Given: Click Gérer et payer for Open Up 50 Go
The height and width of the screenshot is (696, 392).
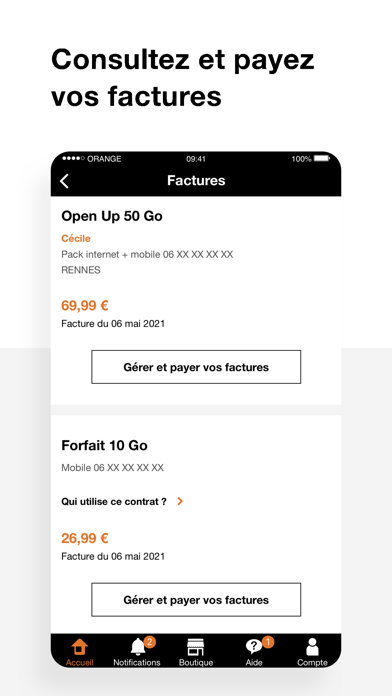Looking at the screenshot, I should pos(196,367).
